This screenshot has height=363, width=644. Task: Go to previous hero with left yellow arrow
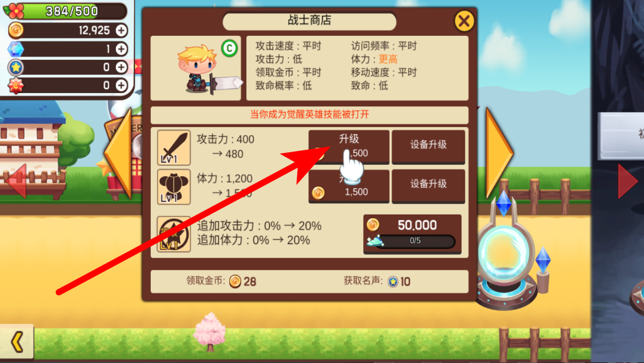pyautogui.click(x=118, y=154)
